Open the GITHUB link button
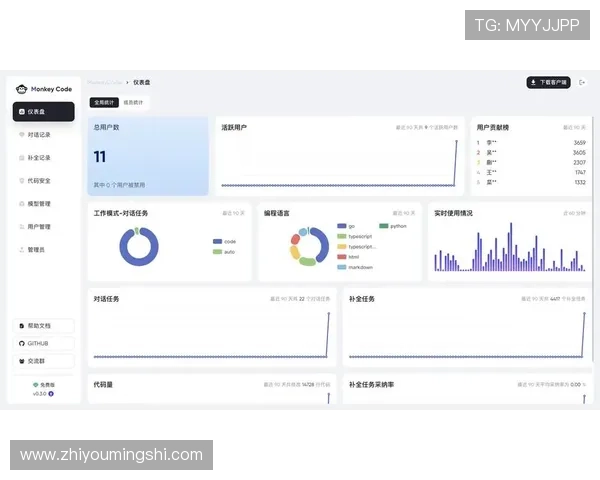The width and height of the screenshot is (600, 480). [44, 343]
